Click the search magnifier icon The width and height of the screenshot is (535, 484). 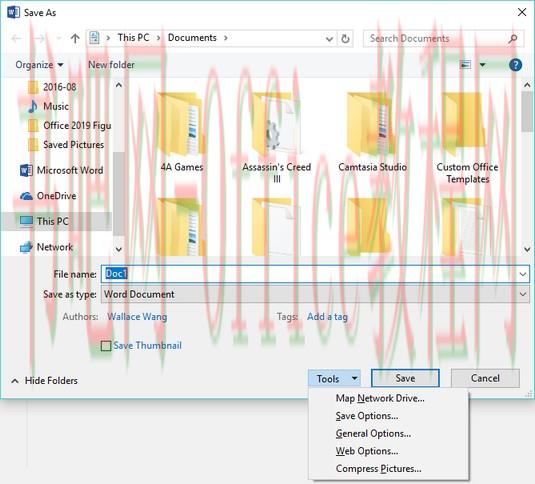(512, 39)
